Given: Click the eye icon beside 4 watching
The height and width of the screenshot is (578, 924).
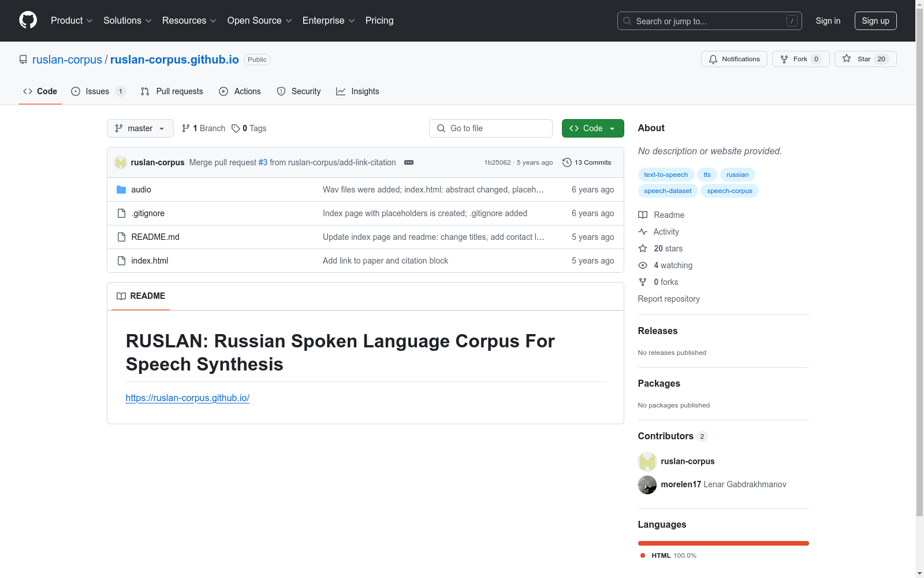Looking at the screenshot, I should (x=643, y=265).
